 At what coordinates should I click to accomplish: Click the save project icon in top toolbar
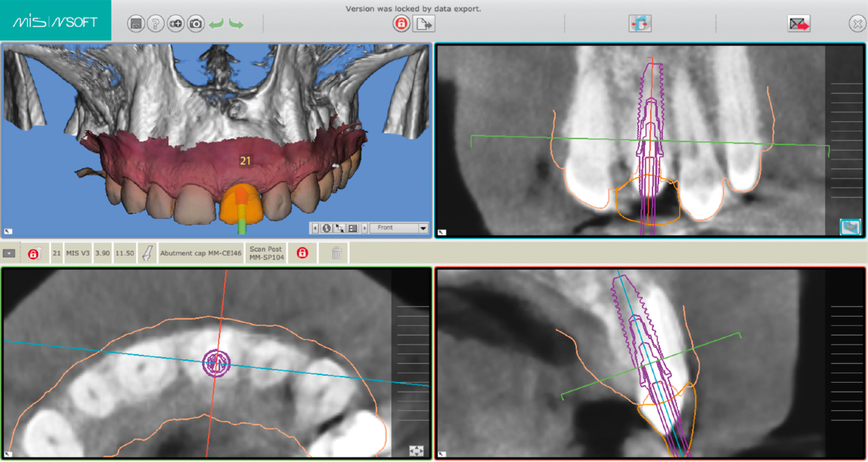tap(135, 24)
